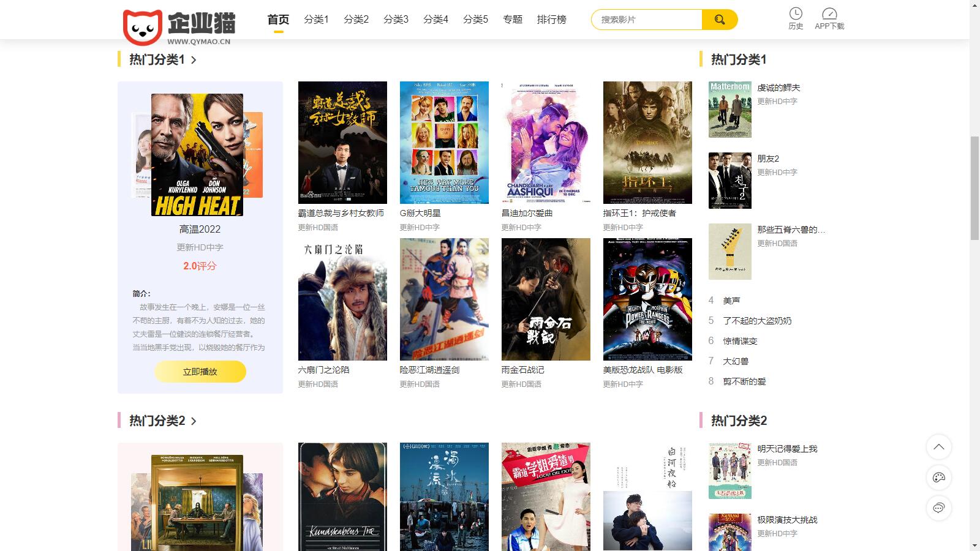Open the theme palette floating button
Image resolution: width=980 pixels, height=551 pixels.
point(939,478)
